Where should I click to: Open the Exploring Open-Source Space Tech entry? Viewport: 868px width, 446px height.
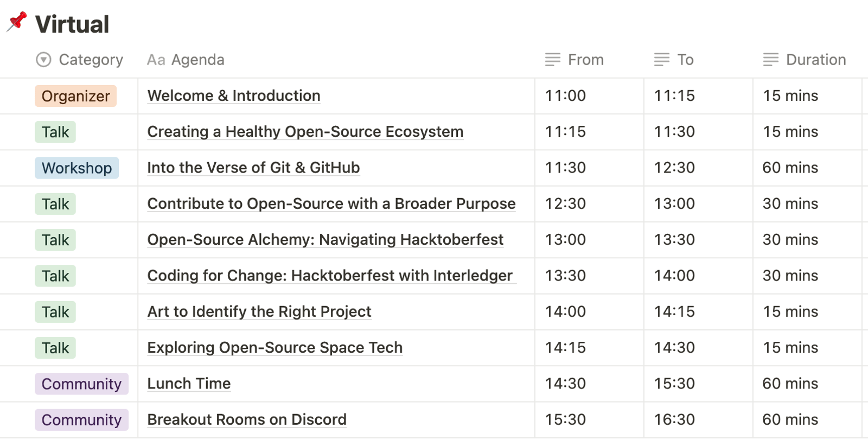click(x=275, y=347)
